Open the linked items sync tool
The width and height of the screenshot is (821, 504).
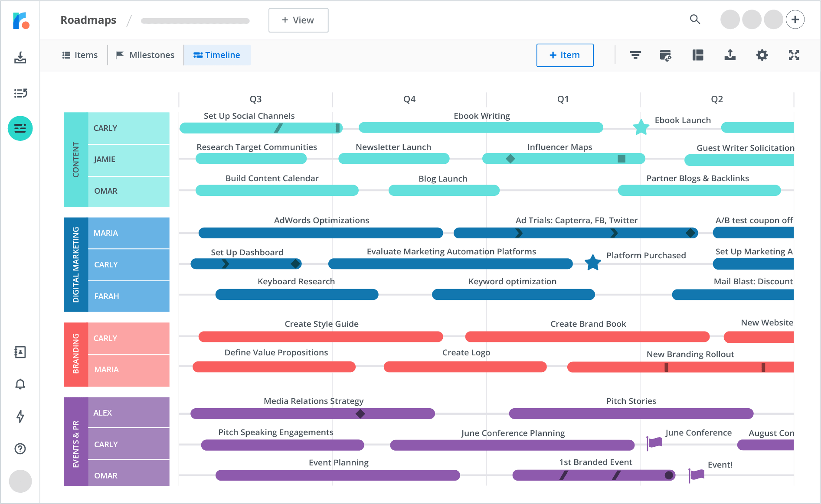click(666, 55)
